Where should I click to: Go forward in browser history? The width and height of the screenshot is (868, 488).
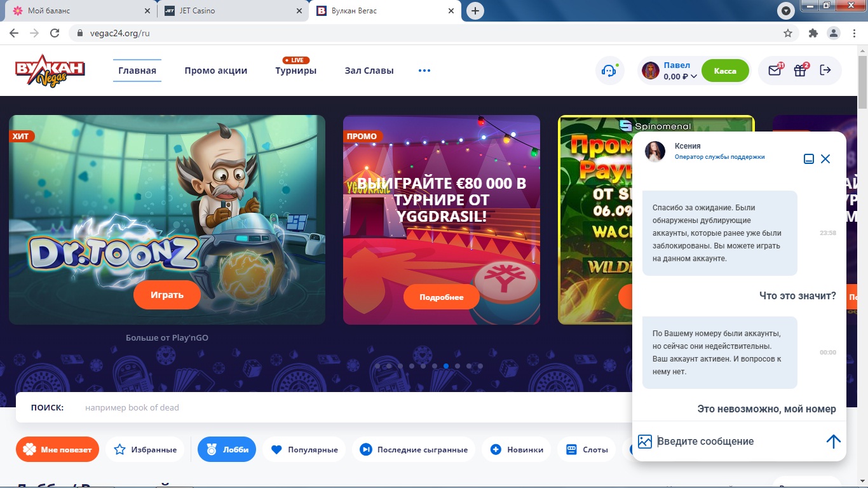pos(34,33)
